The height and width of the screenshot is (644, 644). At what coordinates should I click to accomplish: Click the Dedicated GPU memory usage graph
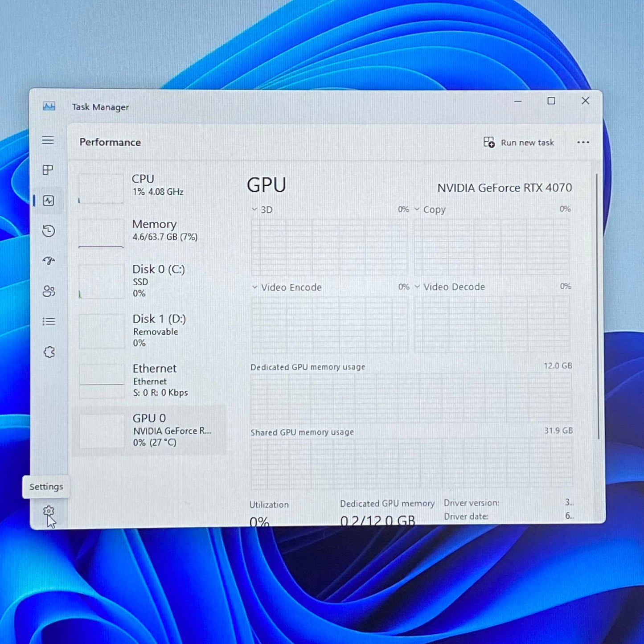(x=411, y=398)
